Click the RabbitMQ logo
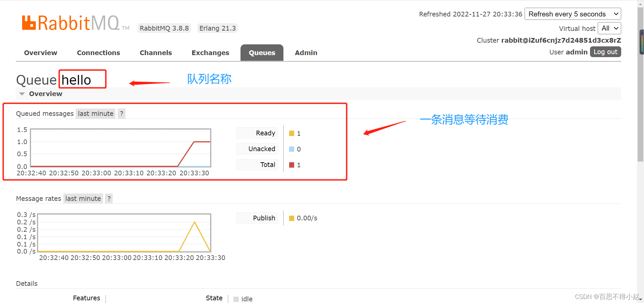This screenshot has width=644, height=303. coord(76,23)
